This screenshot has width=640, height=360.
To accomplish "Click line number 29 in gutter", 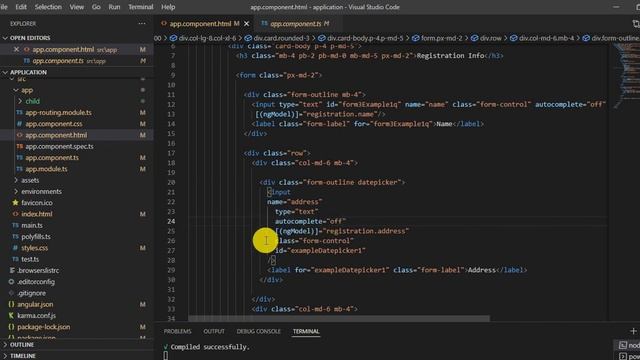I will (x=171, y=270).
